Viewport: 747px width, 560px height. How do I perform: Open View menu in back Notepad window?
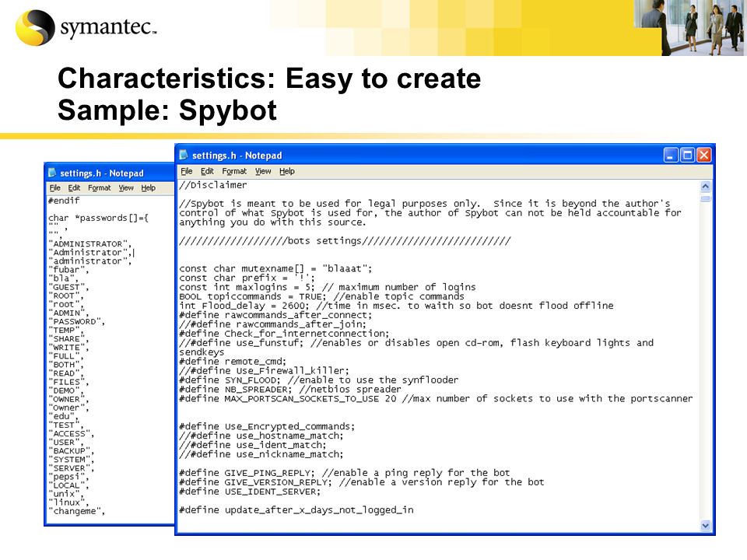point(126,188)
